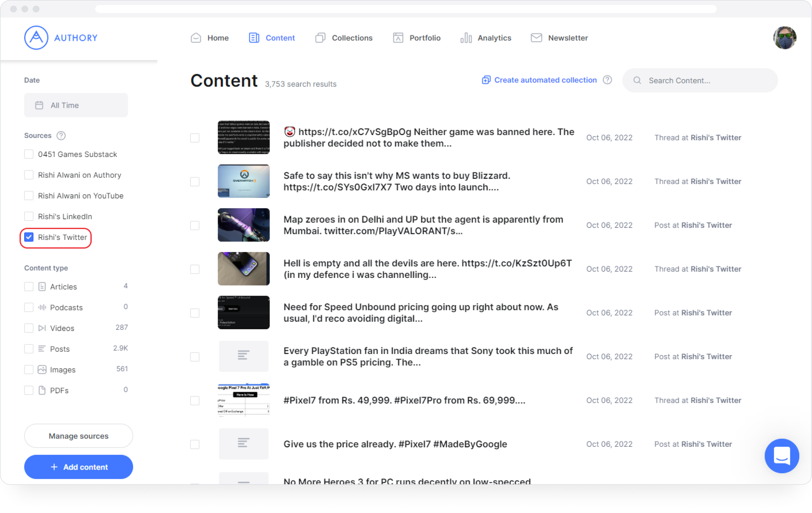This screenshot has height=513, width=812.
Task: Select the 'Hell is empty' row checkbox
Action: [195, 269]
